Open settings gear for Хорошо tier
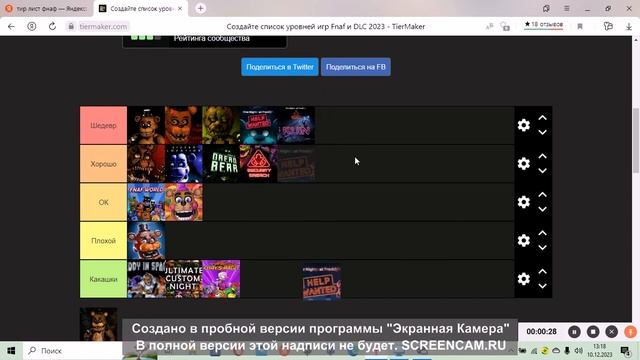This screenshot has height=360, width=640. coord(524,164)
